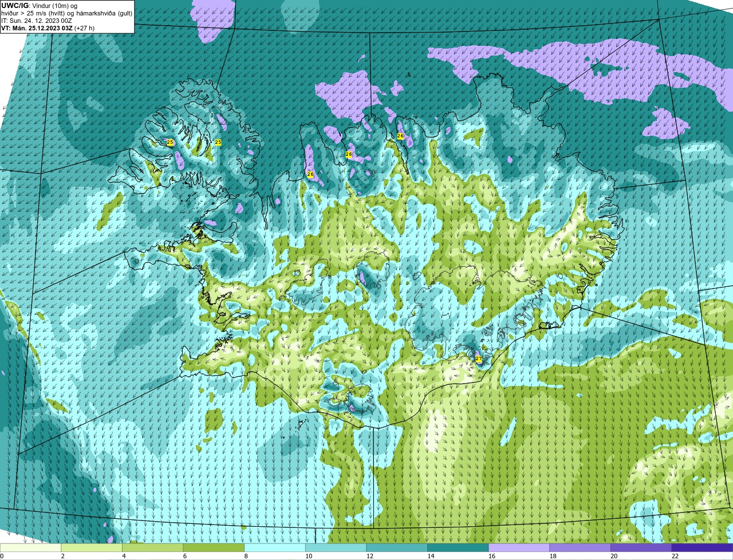The width and height of the screenshot is (733, 560).
Task: Click the 8–10 m/s light cyan swatch
Action: click(x=275, y=548)
